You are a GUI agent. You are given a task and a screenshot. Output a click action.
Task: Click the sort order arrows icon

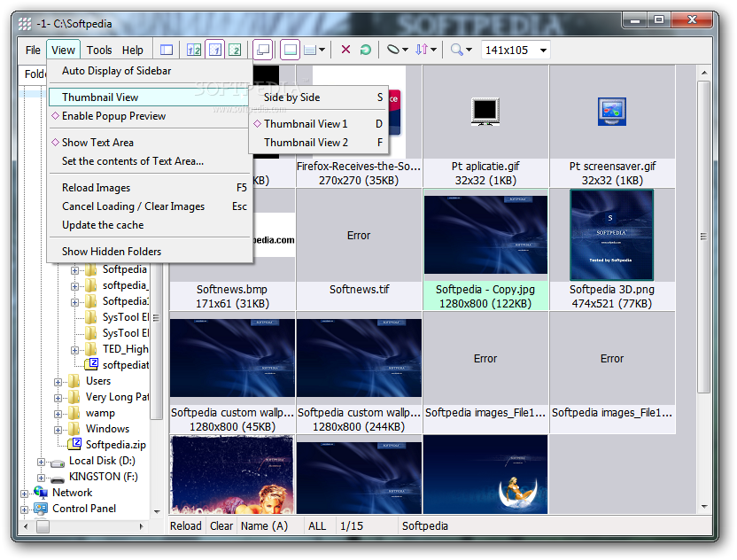pos(421,50)
